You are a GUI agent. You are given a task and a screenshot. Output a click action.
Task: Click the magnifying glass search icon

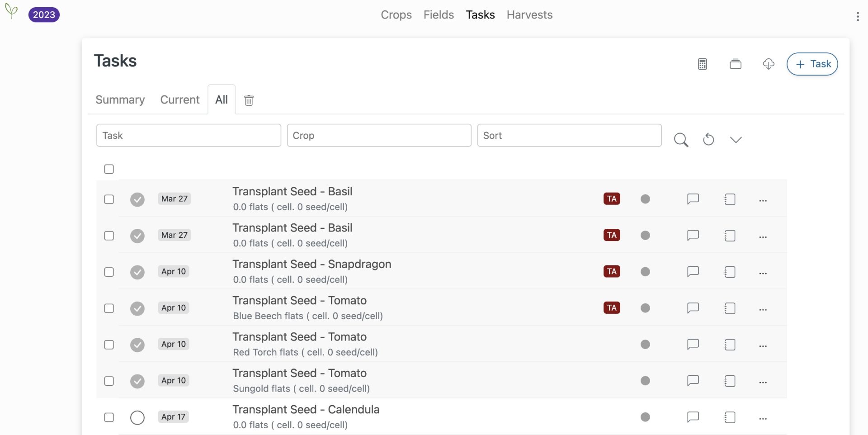681,140
